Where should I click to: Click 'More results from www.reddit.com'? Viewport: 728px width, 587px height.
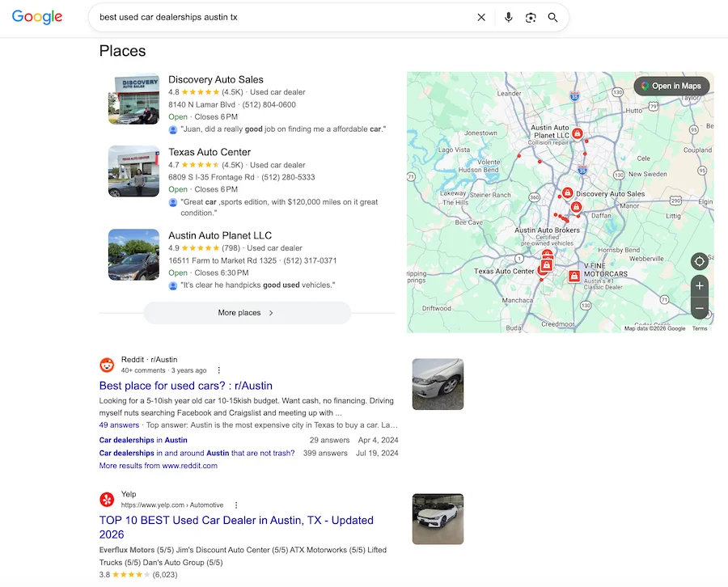click(x=158, y=466)
